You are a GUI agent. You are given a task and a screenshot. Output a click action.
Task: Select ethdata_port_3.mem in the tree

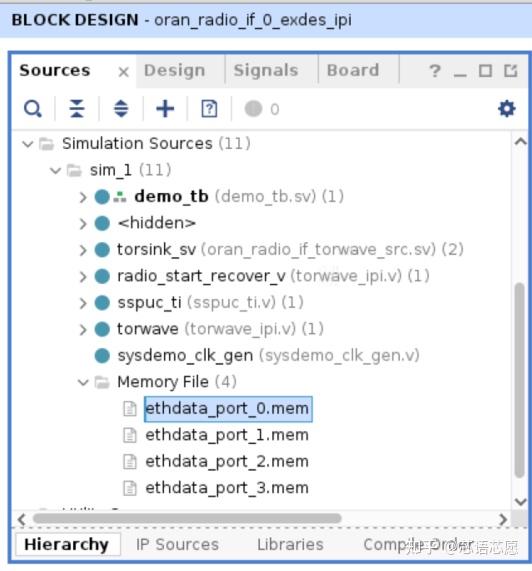(x=227, y=488)
